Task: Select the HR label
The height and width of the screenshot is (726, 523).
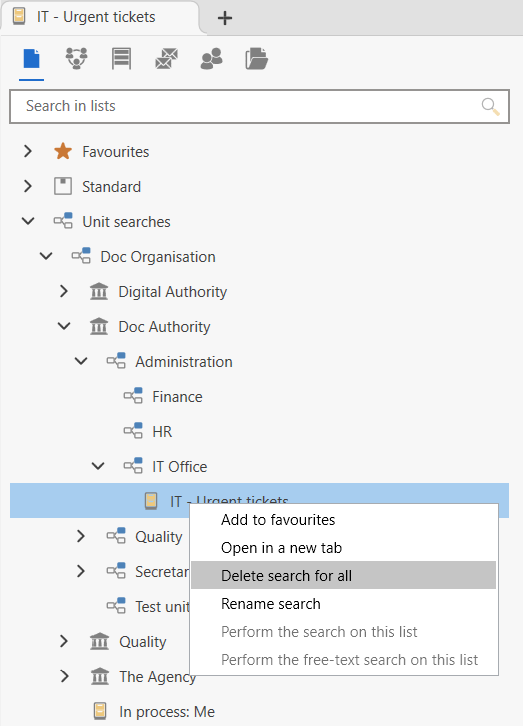Action: pyautogui.click(x=162, y=432)
